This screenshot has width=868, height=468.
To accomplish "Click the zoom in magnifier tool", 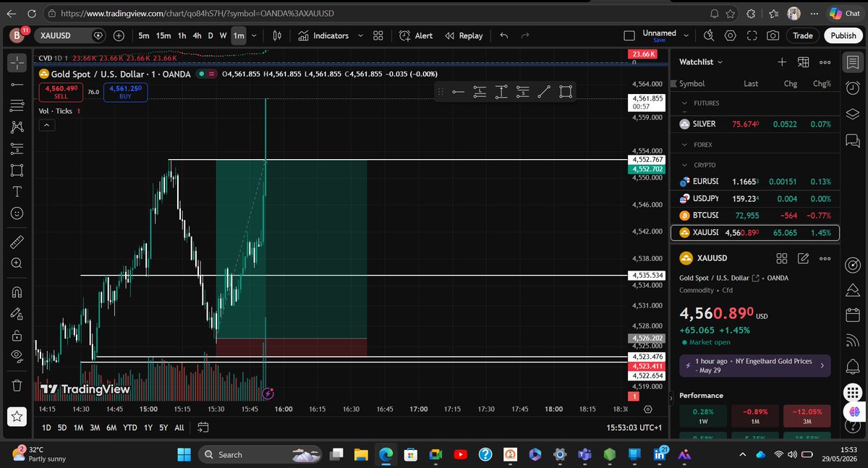I will 17,264.
